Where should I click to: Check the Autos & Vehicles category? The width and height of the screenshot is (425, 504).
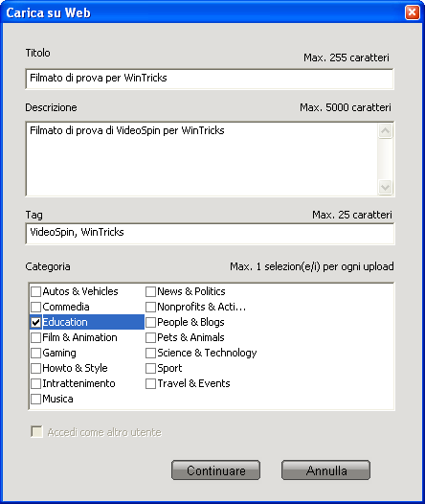pyautogui.click(x=36, y=291)
